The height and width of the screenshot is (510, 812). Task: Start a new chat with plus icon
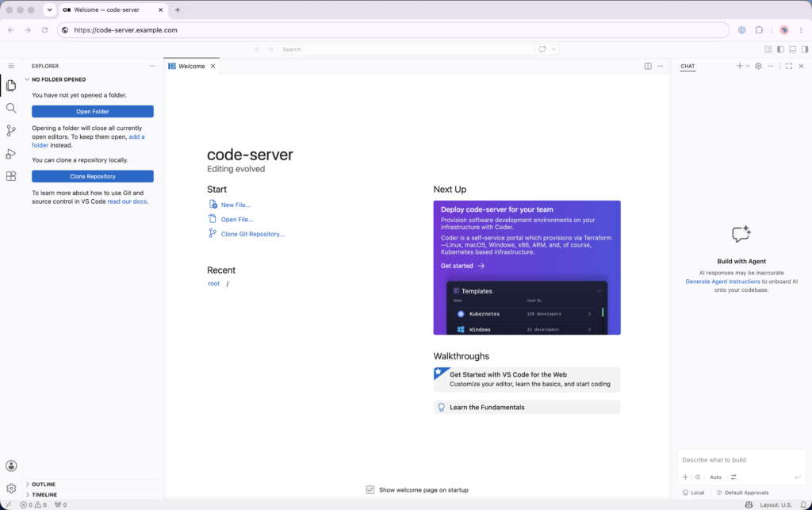740,66
